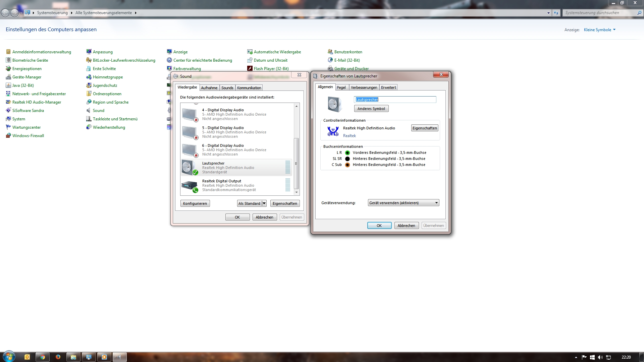Open BitLocker-Laufwerkverschlüsselung icon
The image size is (644, 362).
89,60
